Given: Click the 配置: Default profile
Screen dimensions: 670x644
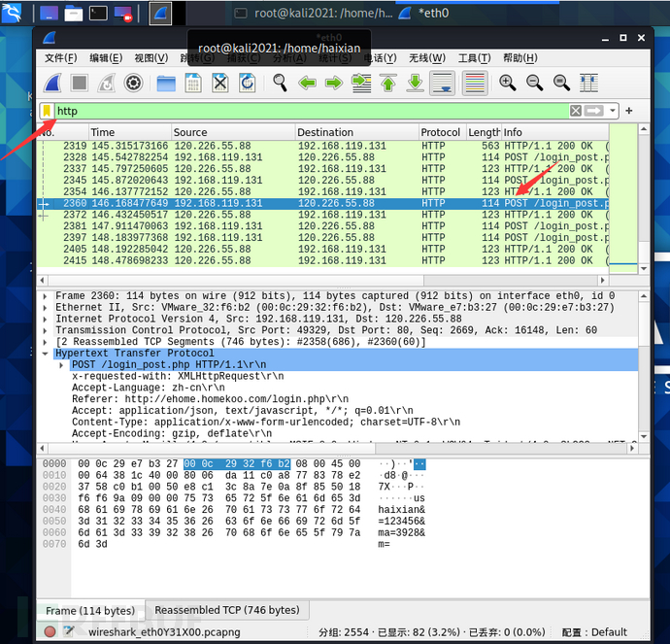Looking at the screenshot, I should click(594, 632).
